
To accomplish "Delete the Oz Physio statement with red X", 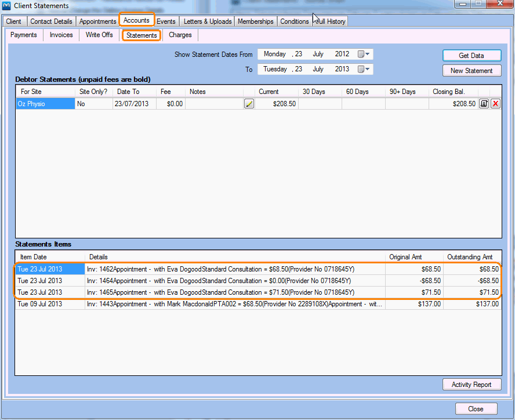I will (x=496, y=103).
